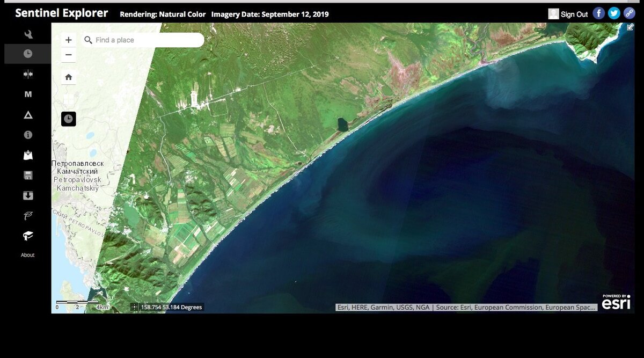The height and width of the screenshot is (358, 644).
Task: Copy share link chain icon
Action: [630, 13]
